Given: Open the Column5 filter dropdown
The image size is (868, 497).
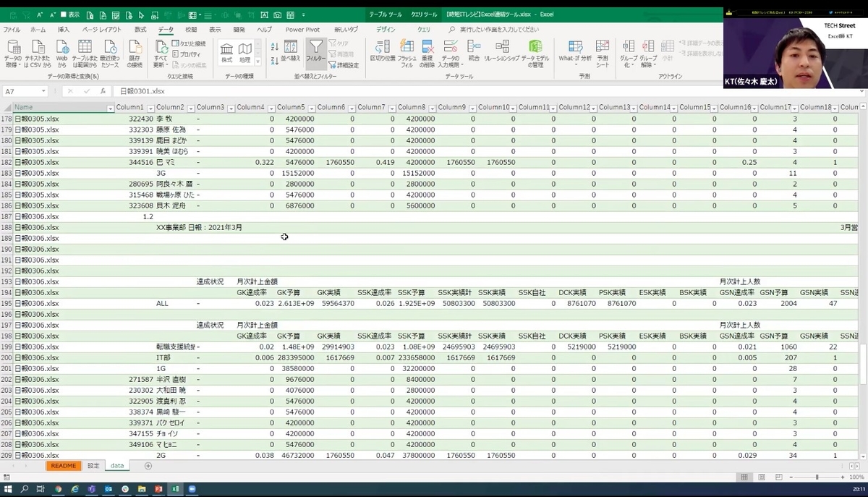Looking at the screenshot, I should (x=312, y=108).
